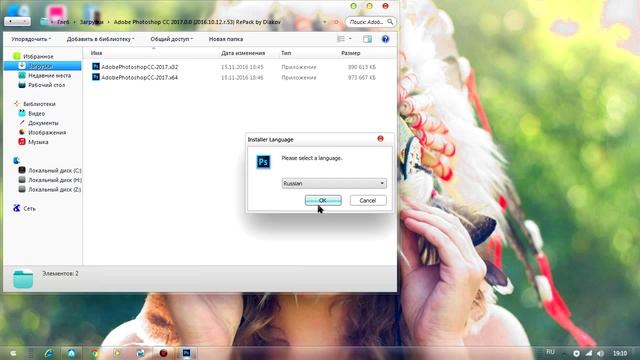Click the Изображения library icon

point(22,132)
